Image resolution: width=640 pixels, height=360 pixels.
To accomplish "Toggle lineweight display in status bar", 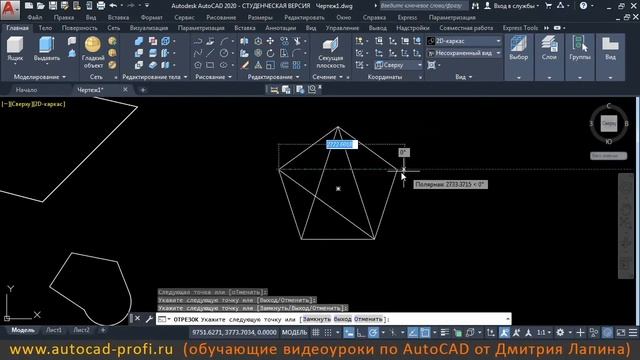I will tap(444, 333).
